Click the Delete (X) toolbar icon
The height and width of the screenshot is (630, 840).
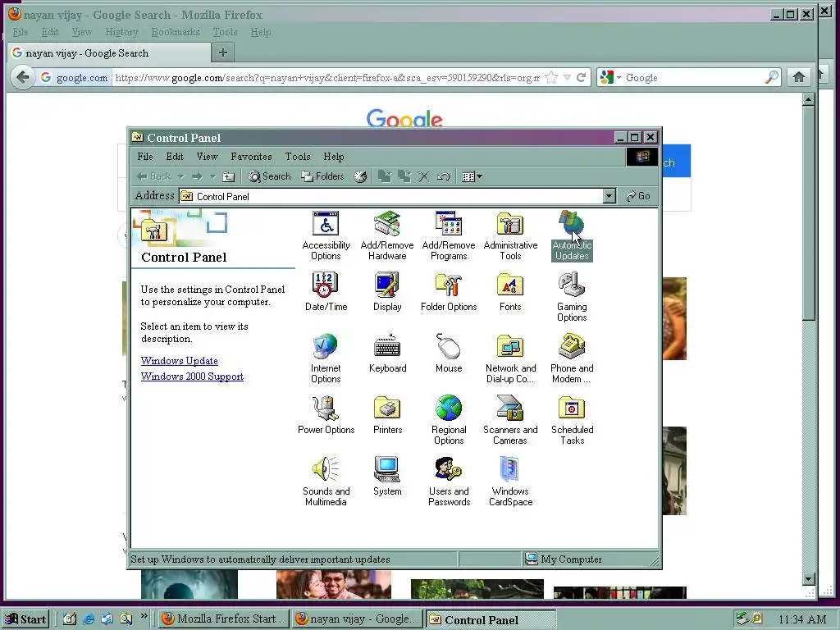(x=424, y=176)
